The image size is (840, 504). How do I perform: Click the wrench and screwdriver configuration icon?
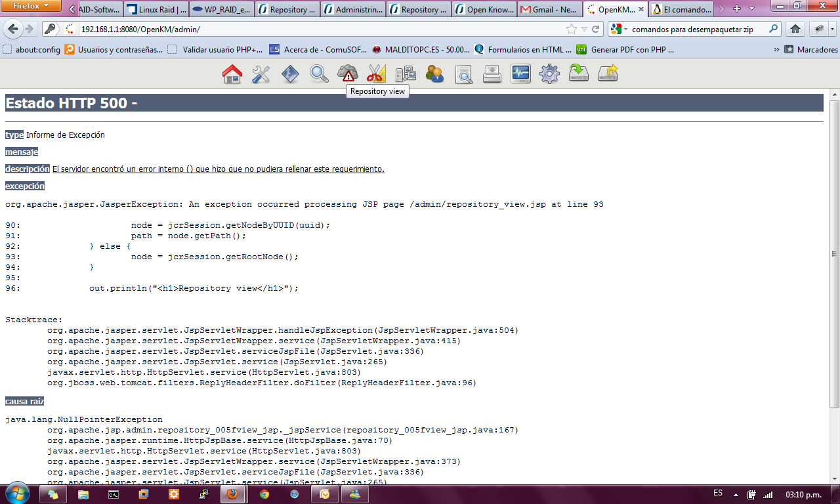(x=261, y=74)
